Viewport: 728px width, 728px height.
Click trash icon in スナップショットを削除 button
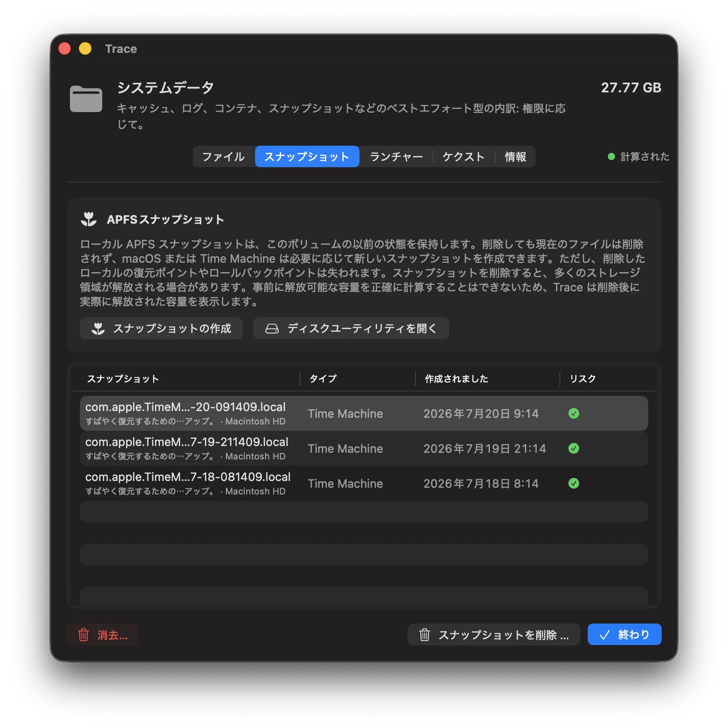(425, 635)
